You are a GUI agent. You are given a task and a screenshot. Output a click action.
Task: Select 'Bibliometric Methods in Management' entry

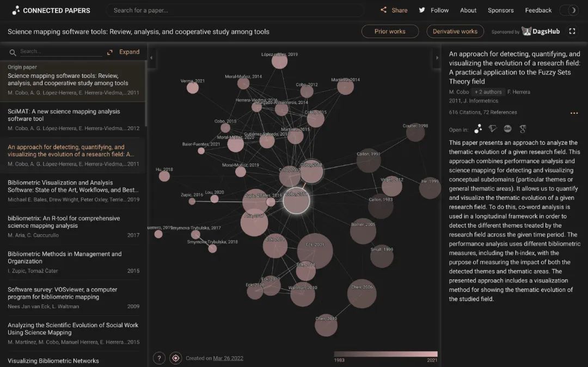coord(73,262)
